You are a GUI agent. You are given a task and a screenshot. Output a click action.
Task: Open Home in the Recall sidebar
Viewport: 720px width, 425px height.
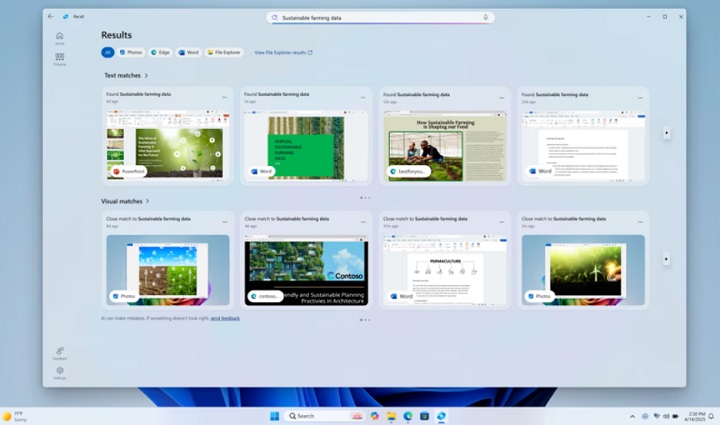click(x=60, y=38)
